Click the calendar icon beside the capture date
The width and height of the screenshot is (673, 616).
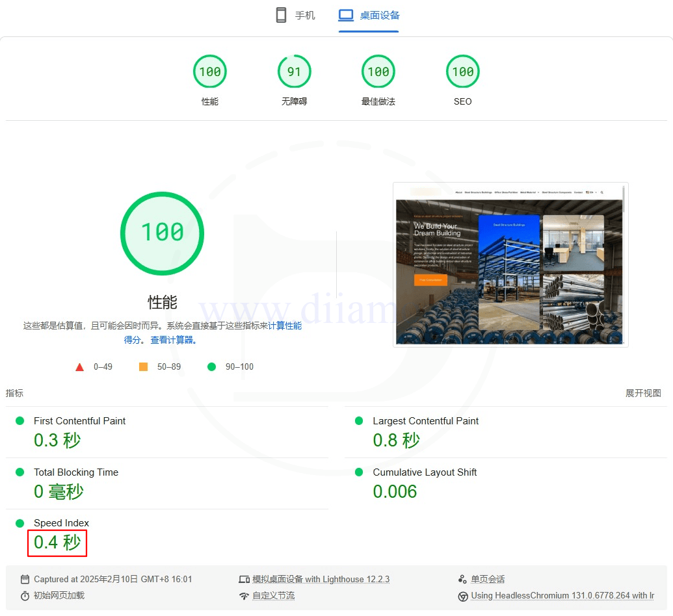point(23,579)
